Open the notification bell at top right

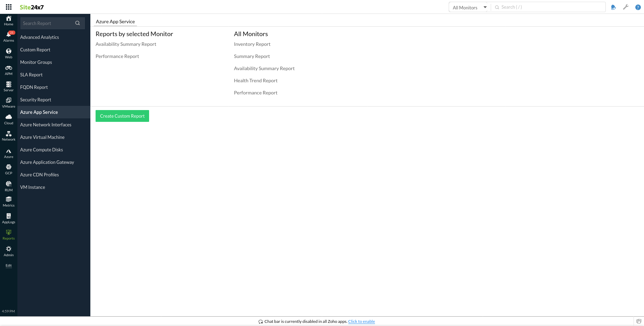[x=613, y=7]
